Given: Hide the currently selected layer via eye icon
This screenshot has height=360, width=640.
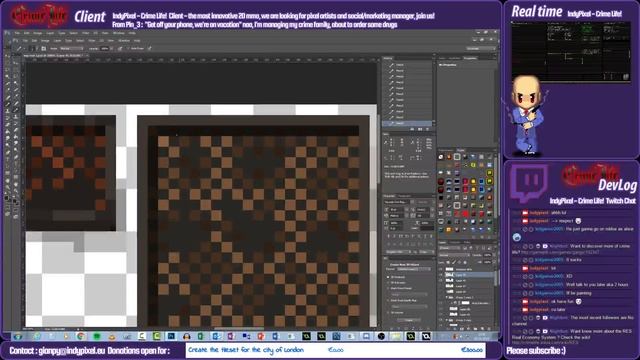Looking at the screenshot, I should pyautogui.click(x=441, y=274).
